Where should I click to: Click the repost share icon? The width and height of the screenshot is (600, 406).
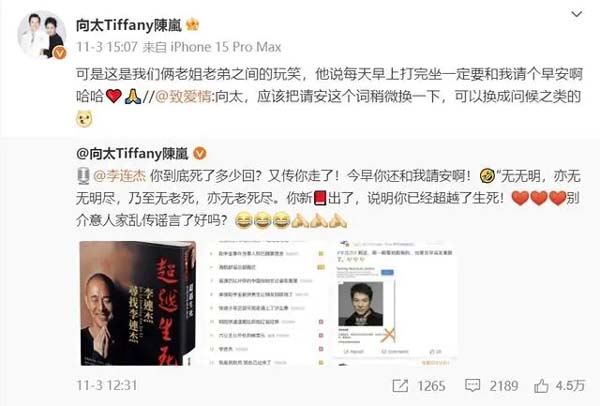point(400,386)
